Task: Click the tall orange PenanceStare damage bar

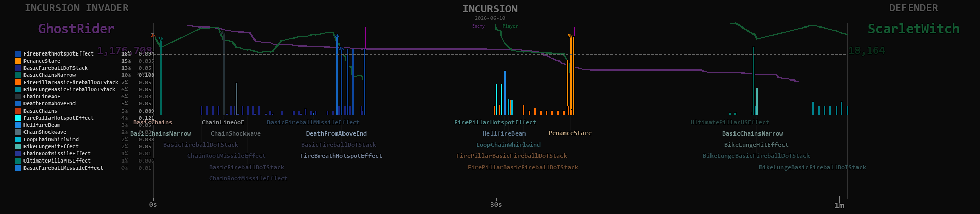Action: (x=573, y=75)
